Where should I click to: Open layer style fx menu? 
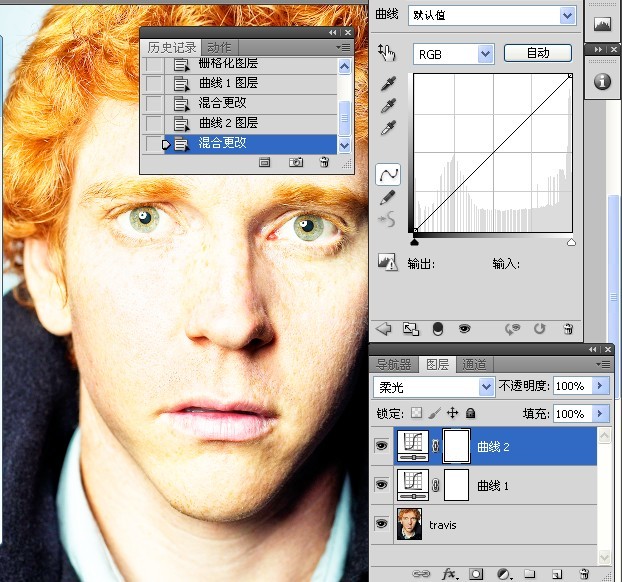click(449, 573)
